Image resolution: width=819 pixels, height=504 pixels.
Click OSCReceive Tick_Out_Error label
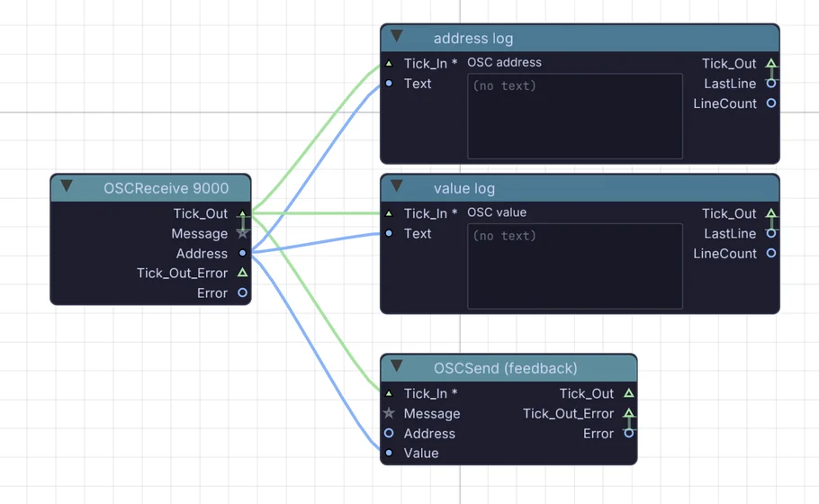pyautogui.click(x=183, y=274)
